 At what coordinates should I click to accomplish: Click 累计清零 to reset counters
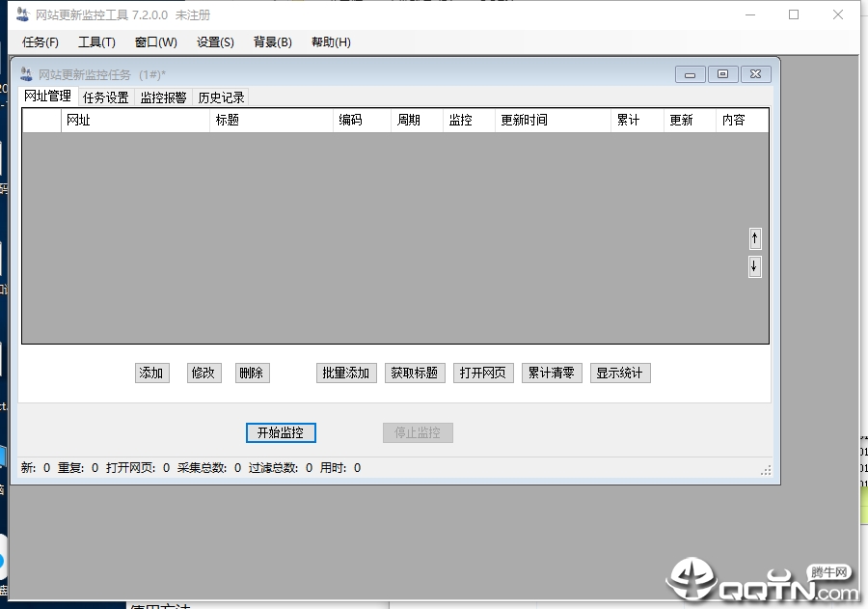pos(551,373)
